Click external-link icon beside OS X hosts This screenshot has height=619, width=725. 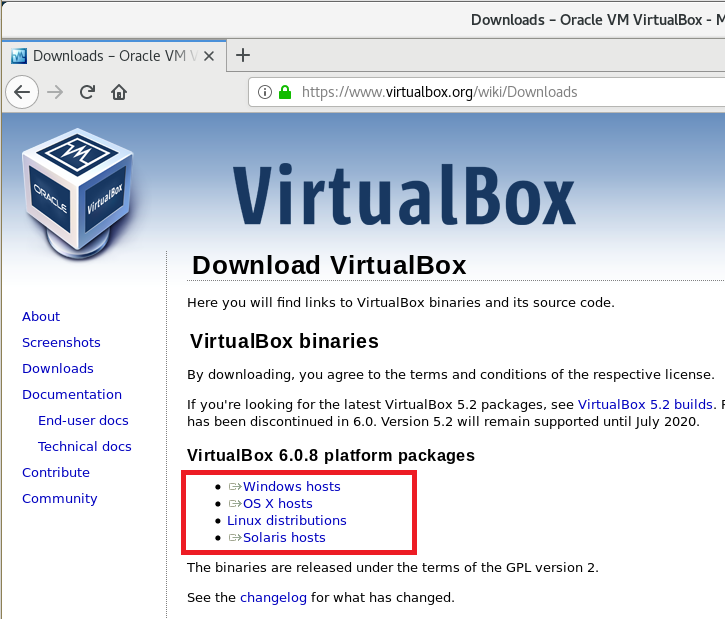coord(235,503)
